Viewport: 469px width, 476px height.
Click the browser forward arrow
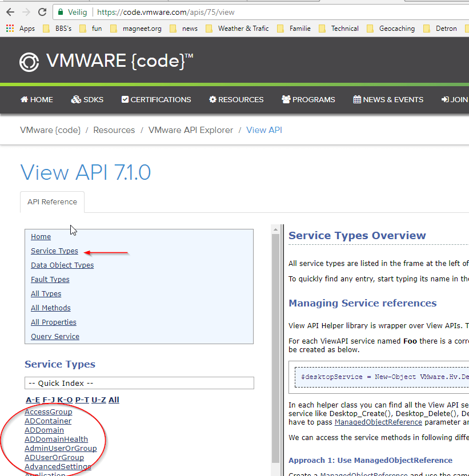tap(26, 12)
